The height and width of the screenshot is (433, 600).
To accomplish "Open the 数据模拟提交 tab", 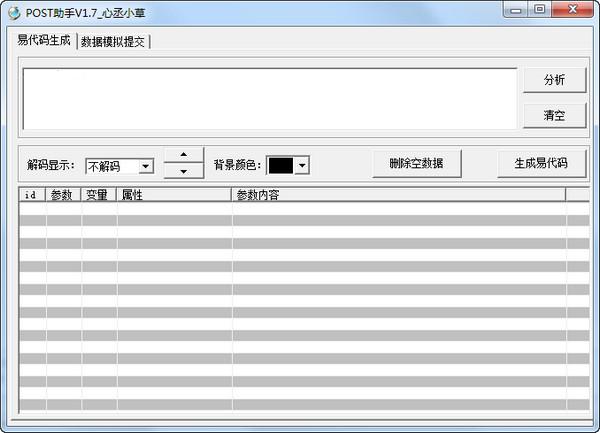I will point(114,41).
